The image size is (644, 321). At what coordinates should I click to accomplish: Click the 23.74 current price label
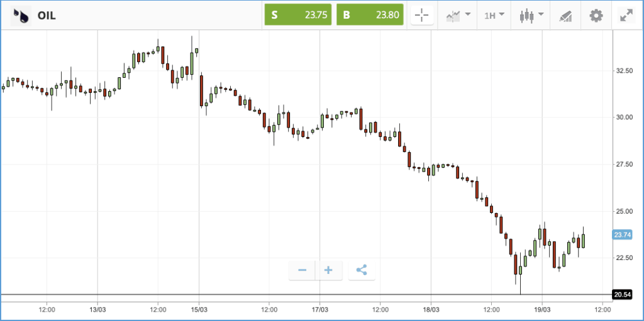[x=622, y=235]
